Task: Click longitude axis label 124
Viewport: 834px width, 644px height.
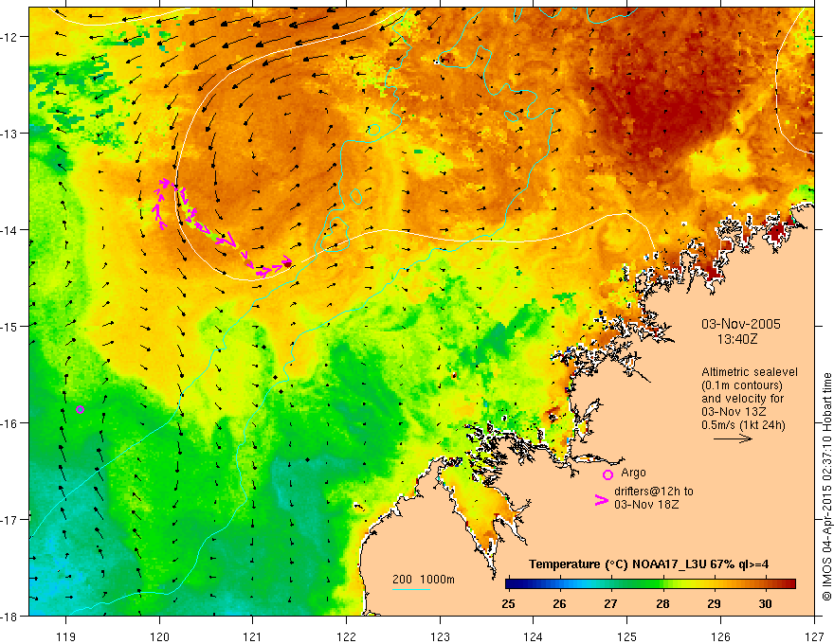Action: point(534,636)
